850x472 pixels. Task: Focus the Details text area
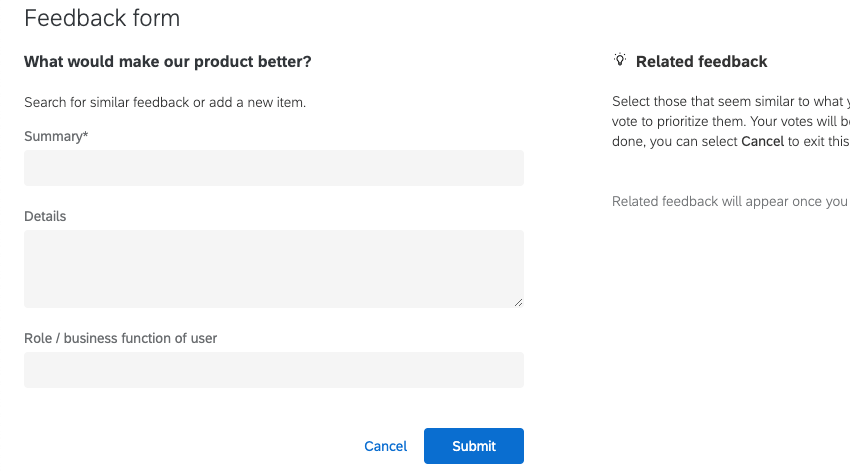pos(273,268)
